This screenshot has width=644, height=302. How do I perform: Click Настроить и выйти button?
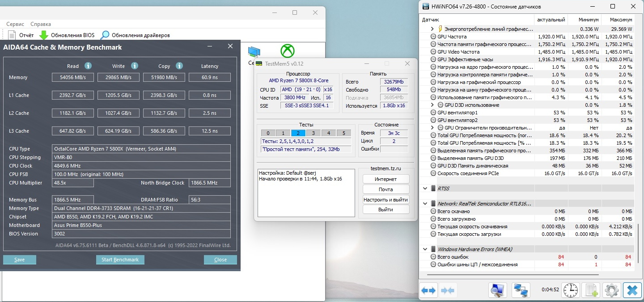[386, 200]
